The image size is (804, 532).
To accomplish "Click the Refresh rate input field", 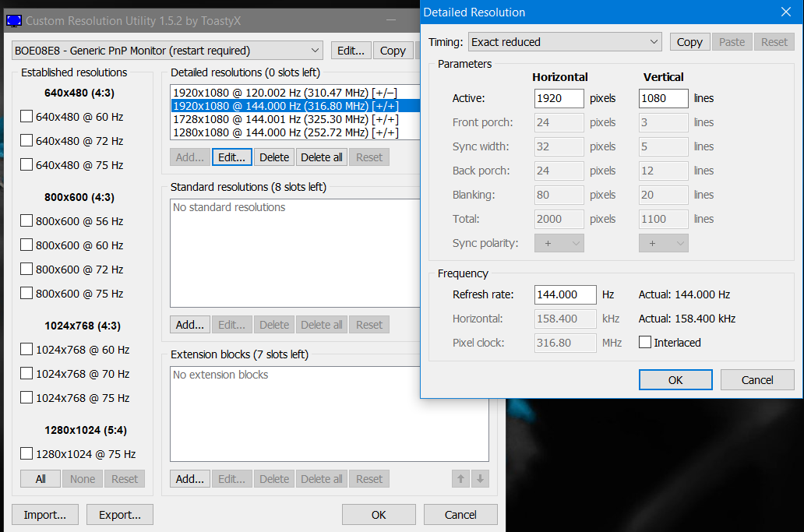I will (x=565, y=294).
